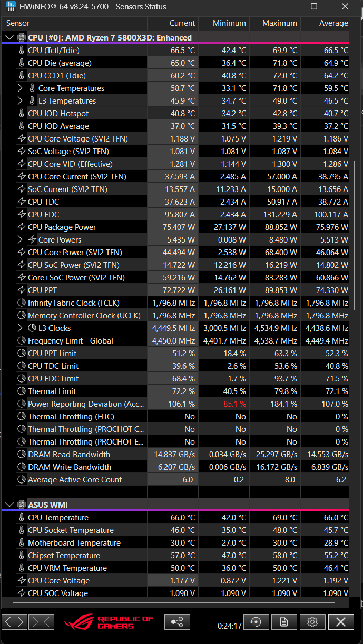Open sensor settings gear icon
The image size is (363, 644).
click(312, 621)
